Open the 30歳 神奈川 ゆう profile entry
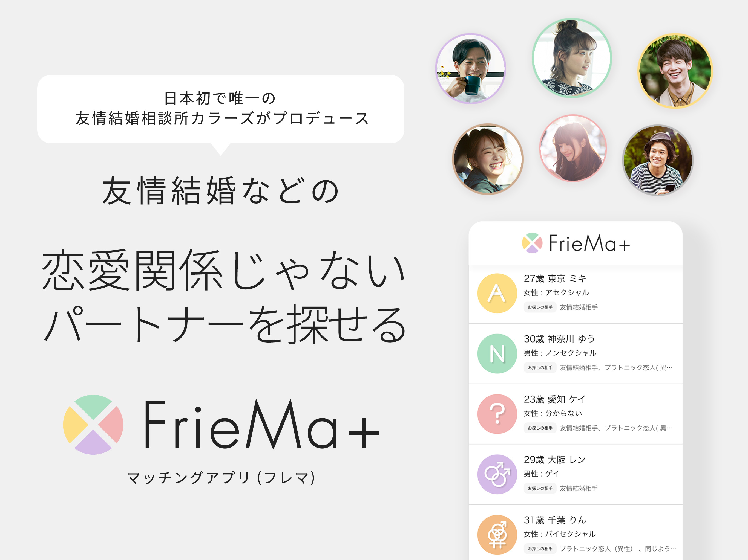The height and width of the screenshot is (560, 748). [575, 353]
